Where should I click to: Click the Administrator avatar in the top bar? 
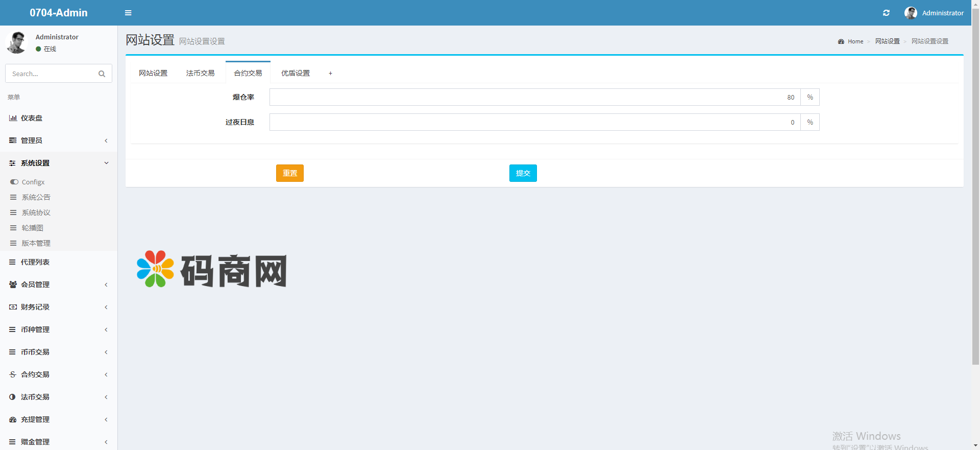pyautogui.click(x=911, y=13)
